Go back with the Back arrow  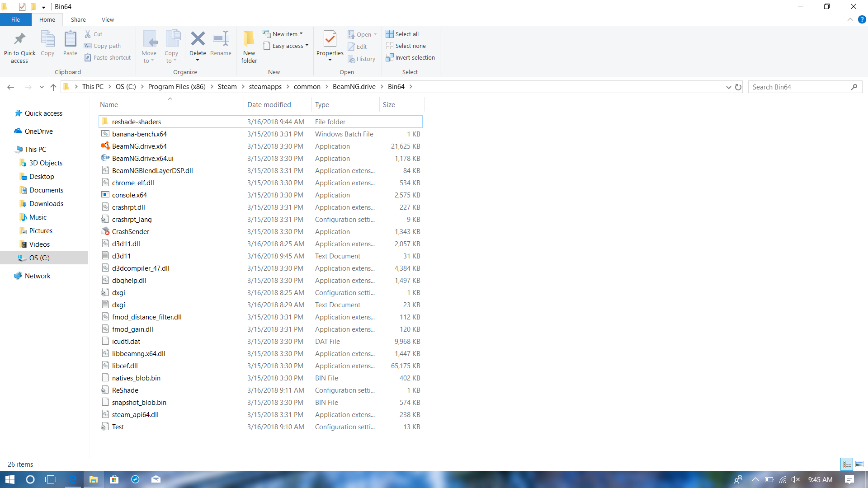click(x=11, y=87)
